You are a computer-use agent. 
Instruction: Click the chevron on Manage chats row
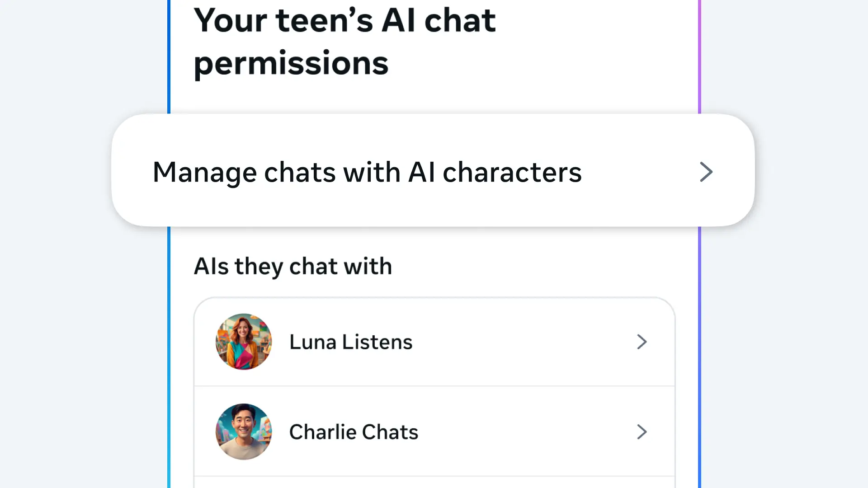point(706,172)
